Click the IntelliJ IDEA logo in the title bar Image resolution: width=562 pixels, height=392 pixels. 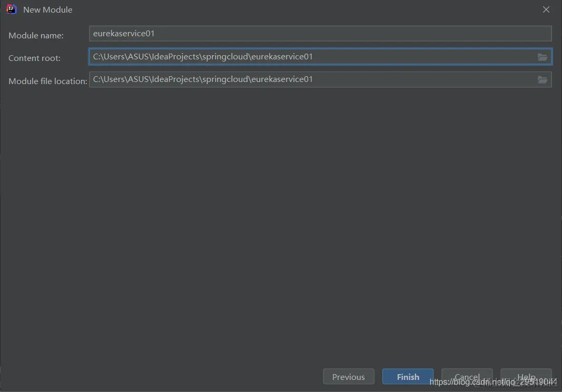[x=12, y=9]
